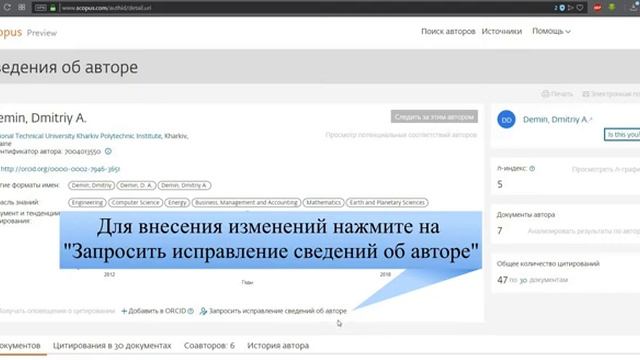Click the email envelope option
The image size is (640, 360).
point(611,94)
